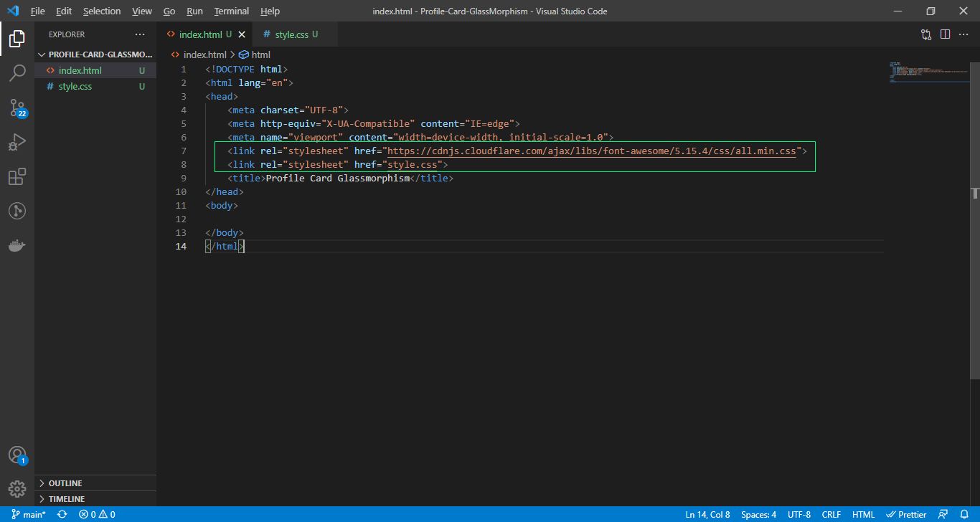This screenshot has width=980, height=522.
Task: Click the meta charset="UTF-8" line
Action: [288, 110]
